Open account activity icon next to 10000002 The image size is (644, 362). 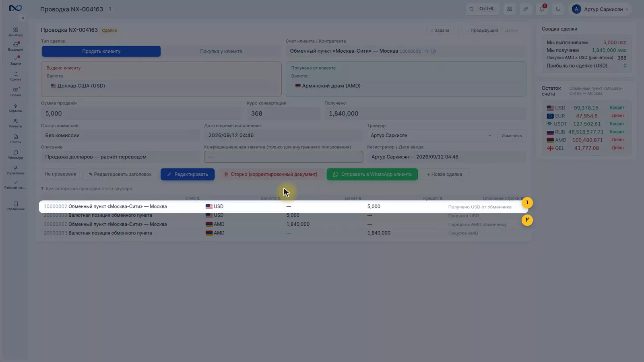[427, 51]
